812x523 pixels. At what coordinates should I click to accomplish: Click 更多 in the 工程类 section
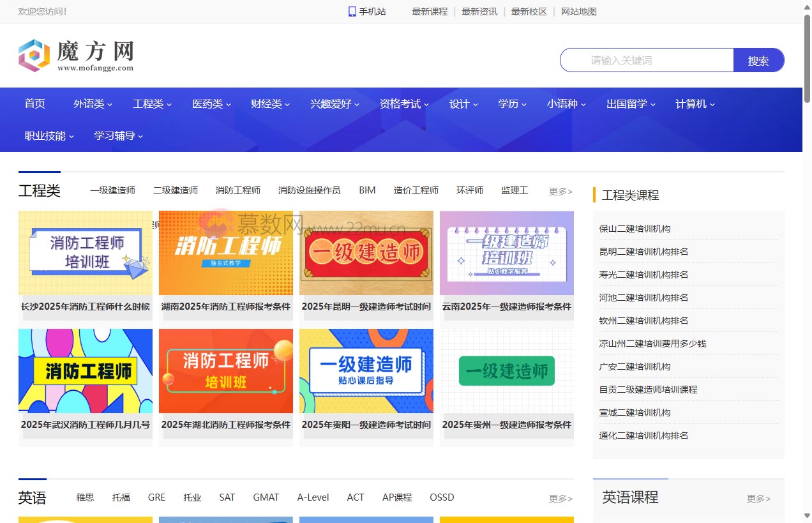click(560, 192)
